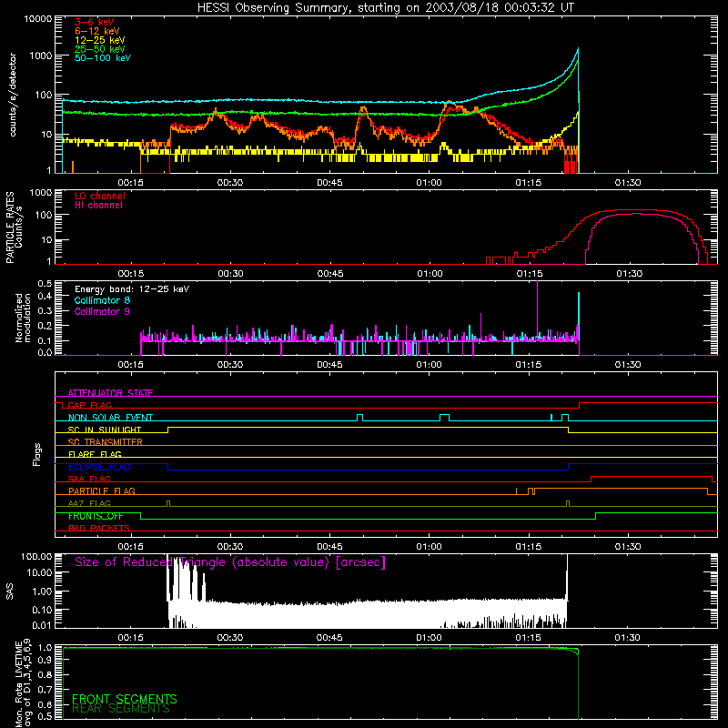The width and height of the screenshot is (728, 728).
Task: Click the ATTENUATOR_STATE flag label
Action: point(110,393)
